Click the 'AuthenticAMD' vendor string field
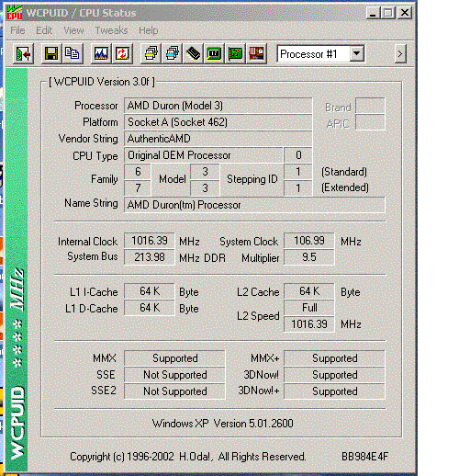The image size is (470, 476). 218,139
